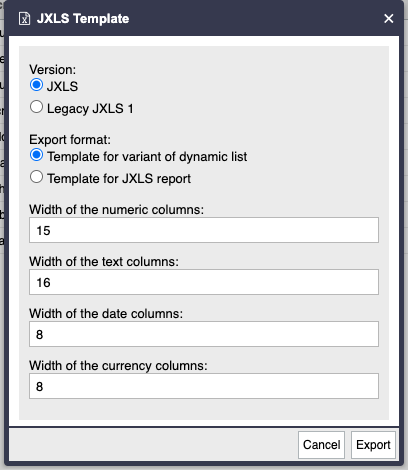The image size is (408, 470).
Task: Click the 'Export format:' label
Action: (x=70, y=140)
